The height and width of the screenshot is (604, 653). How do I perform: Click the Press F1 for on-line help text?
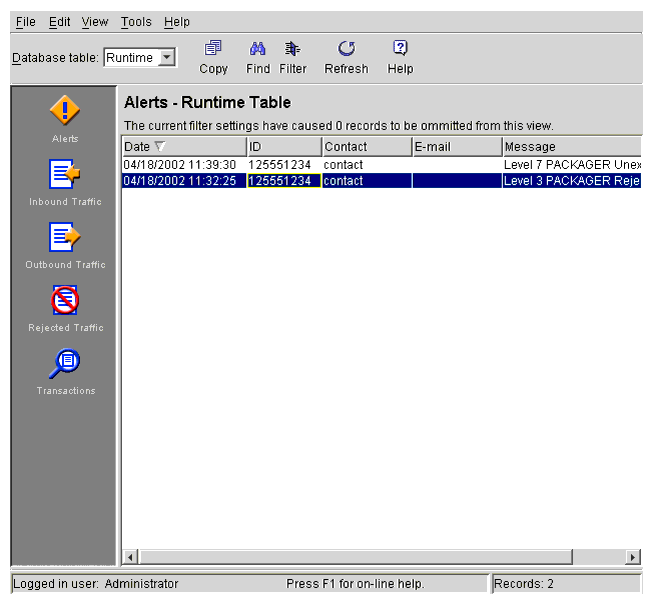(355, 584)
